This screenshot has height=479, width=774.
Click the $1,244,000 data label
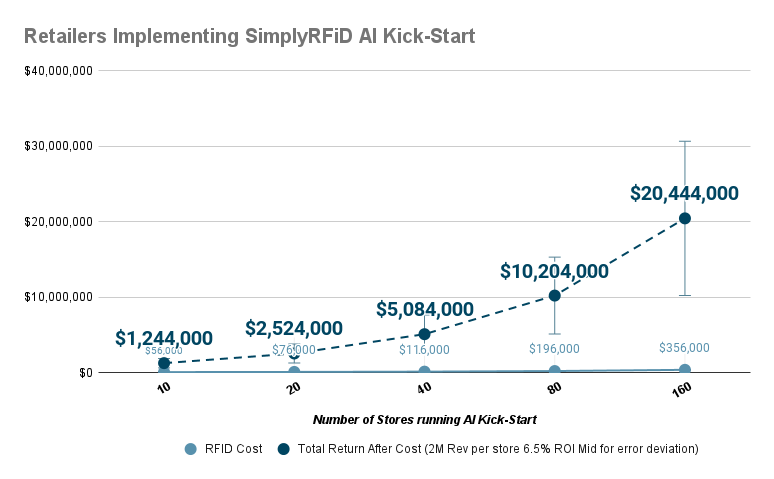tap(163, 339)
